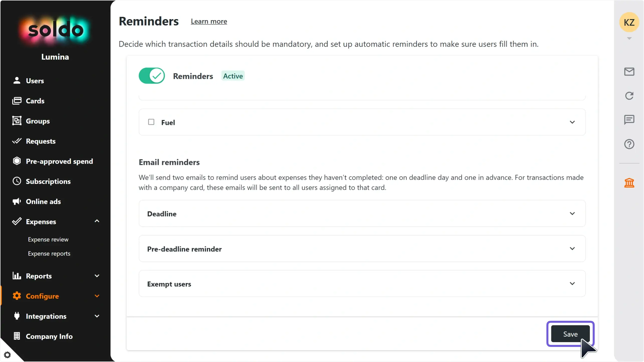
Task: Expand the Fuel row chevron
Action: 572,122
